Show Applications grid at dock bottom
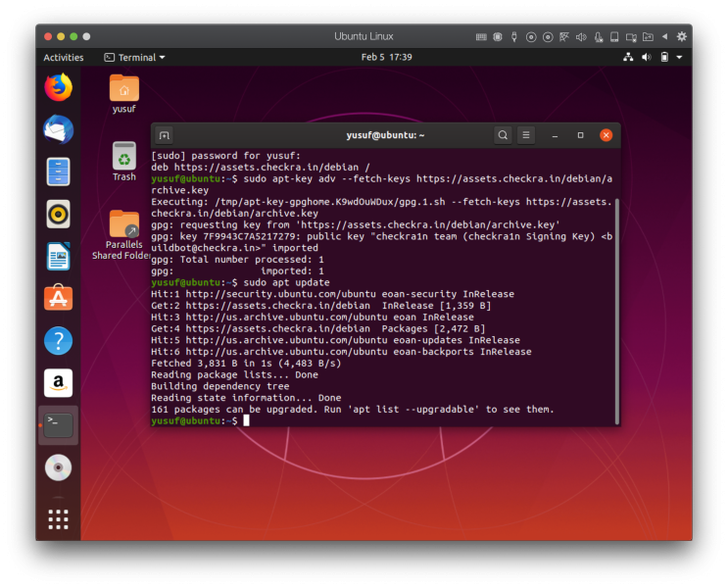This screenshot has height=588, width=728. 59,518
